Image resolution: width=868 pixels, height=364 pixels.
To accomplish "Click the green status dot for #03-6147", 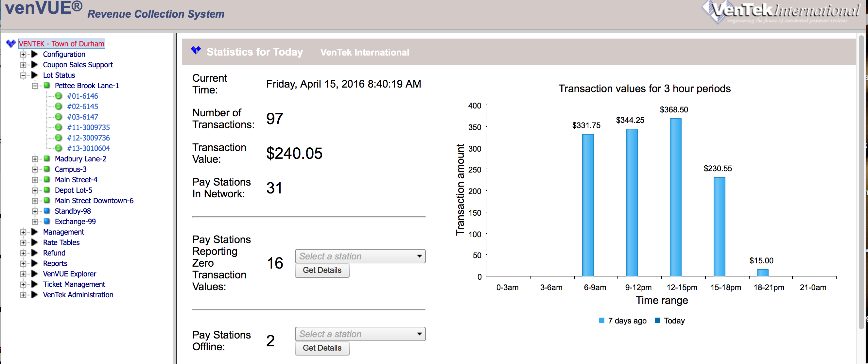I will click(59, 117).
